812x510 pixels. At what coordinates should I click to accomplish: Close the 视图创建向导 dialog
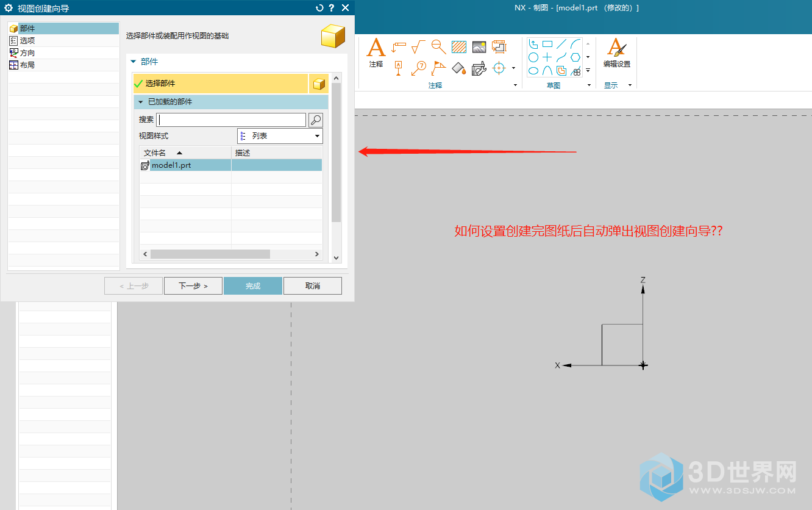pyautogui.click(x=346, y=8)
